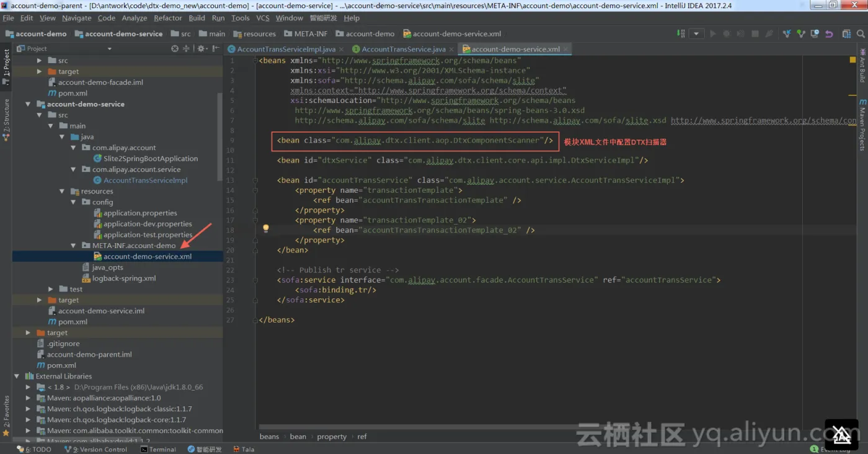The width and height of the screenshot is (868, 454).
Task: Toggle the Ant Build side panel
Action: point(862,66)
